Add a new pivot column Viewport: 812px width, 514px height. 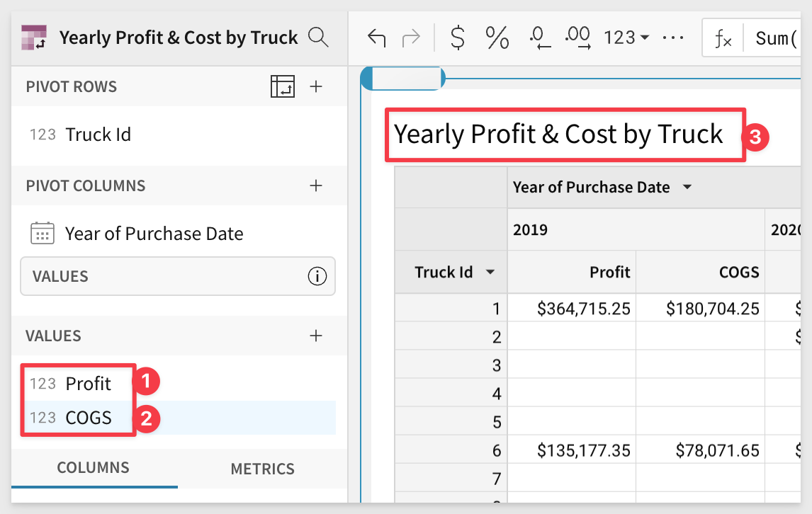point(316,186)
